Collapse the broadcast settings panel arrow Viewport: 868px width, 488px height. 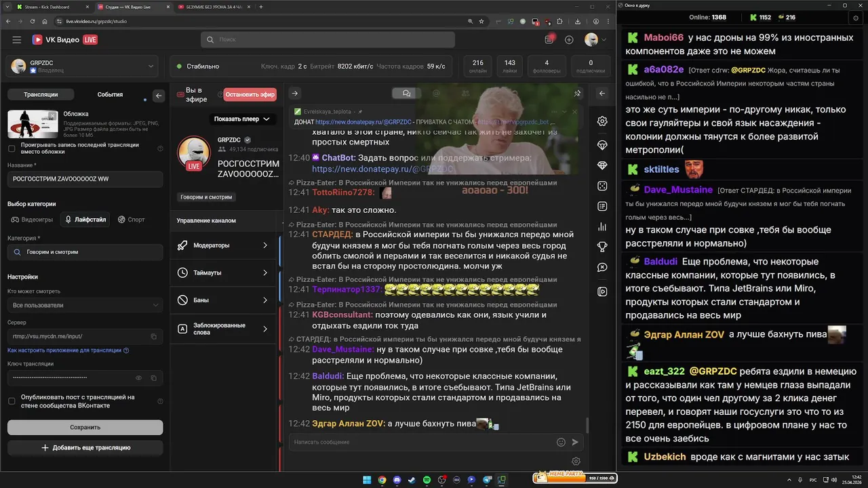[159, 96]
